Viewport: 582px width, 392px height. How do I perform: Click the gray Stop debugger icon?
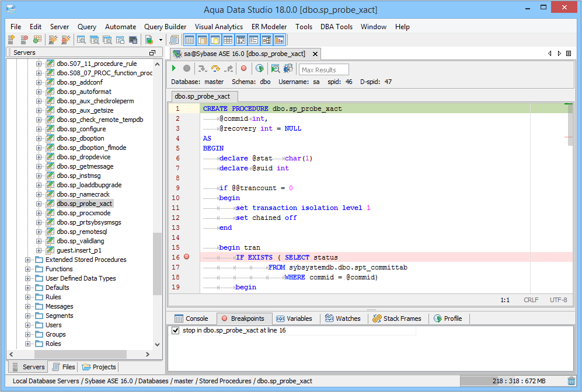tap(187, 69)
